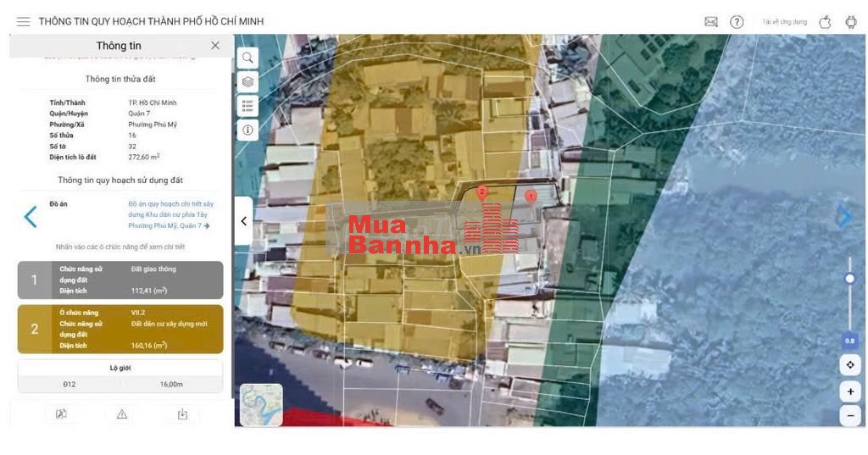Image resolution: width=868 pixels, height=455 pixels.
Task: Click the download icon below the panel
Action: 182,413
